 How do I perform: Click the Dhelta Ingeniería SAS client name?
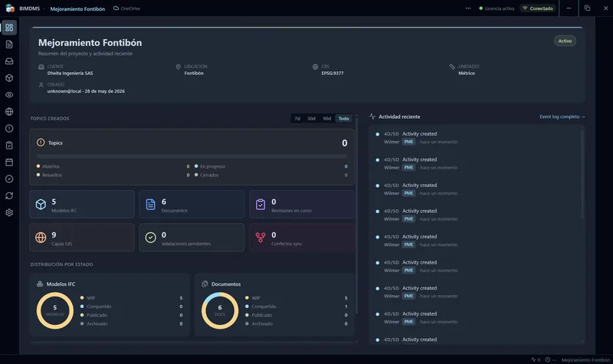pos(70,73)
